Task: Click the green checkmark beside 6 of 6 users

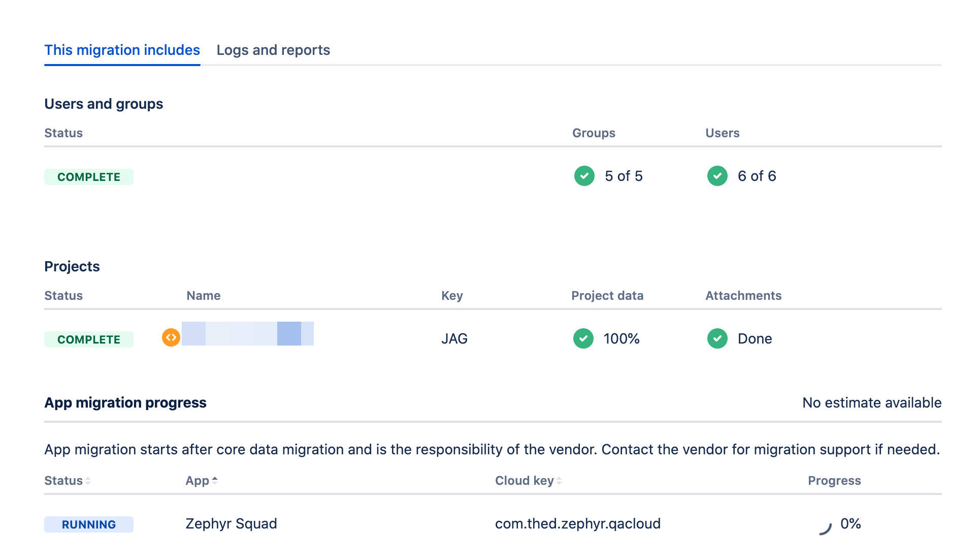Action: [717, 176]
